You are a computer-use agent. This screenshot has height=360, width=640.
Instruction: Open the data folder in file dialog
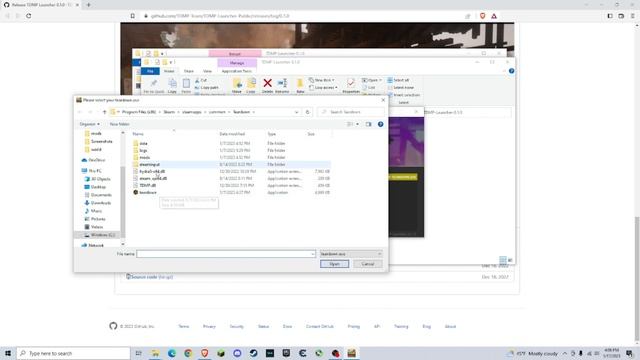(x=143, y=143)
